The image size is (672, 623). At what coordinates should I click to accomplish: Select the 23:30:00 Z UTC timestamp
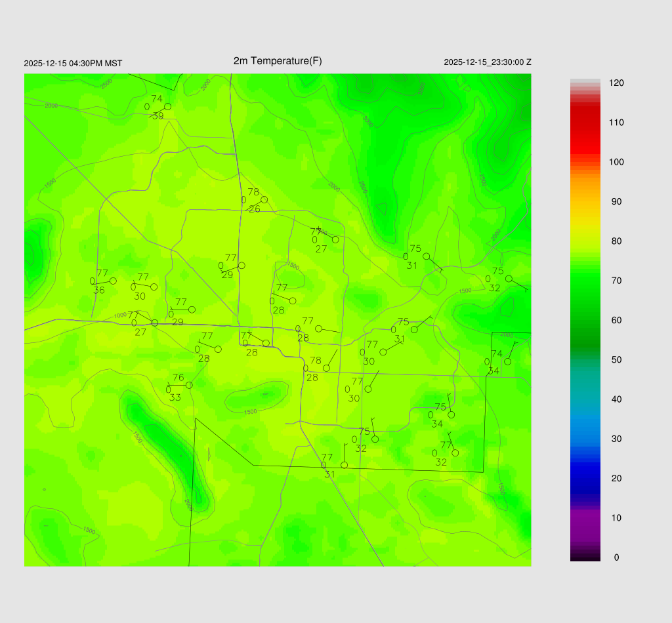pos(488,62)
